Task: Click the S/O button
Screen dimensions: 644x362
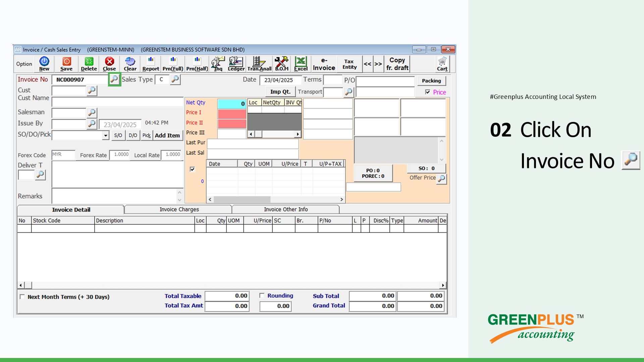Action: click(x=118, y=135)
